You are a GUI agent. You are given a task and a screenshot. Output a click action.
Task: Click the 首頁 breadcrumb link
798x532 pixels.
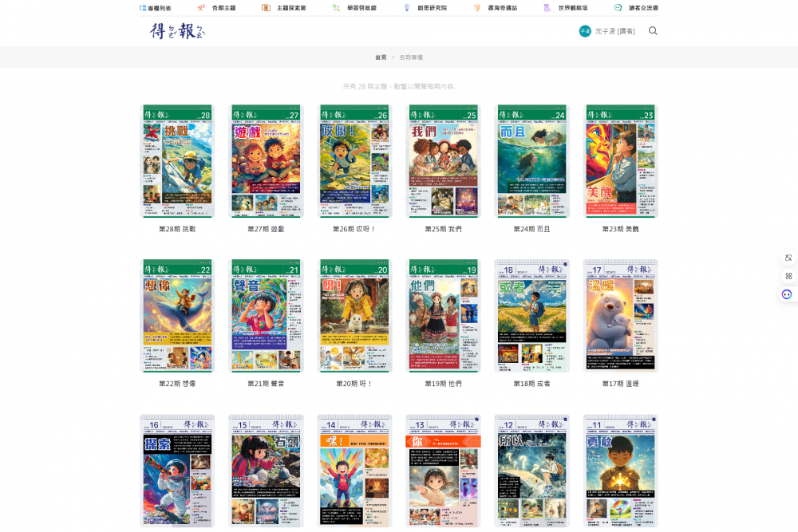[x=381, y=57]
